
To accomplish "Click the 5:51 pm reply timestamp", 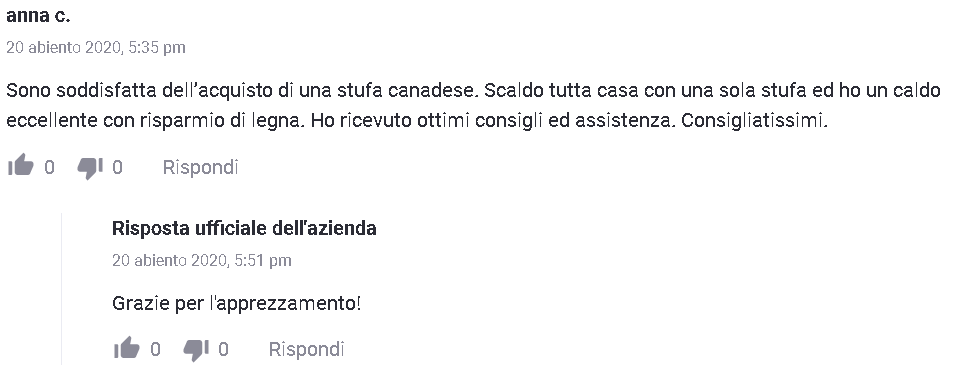I will point(202,260).
